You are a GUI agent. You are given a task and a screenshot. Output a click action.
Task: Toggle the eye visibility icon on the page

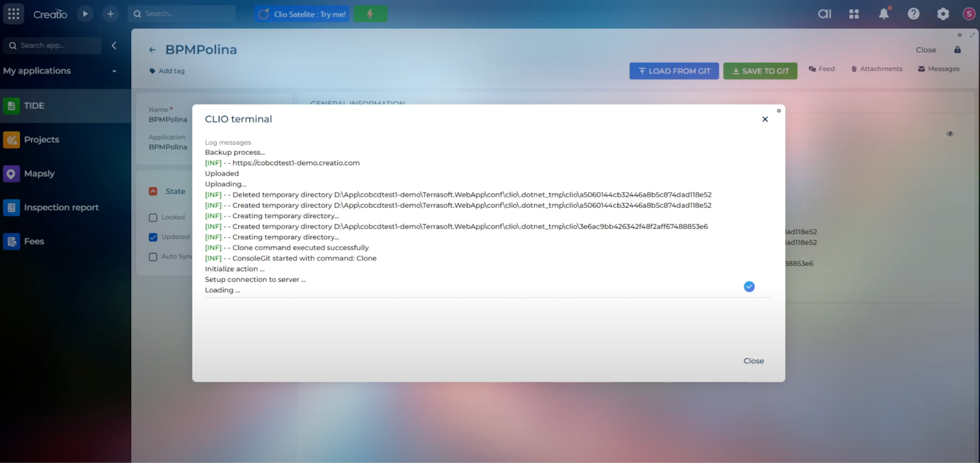[950, 134]
